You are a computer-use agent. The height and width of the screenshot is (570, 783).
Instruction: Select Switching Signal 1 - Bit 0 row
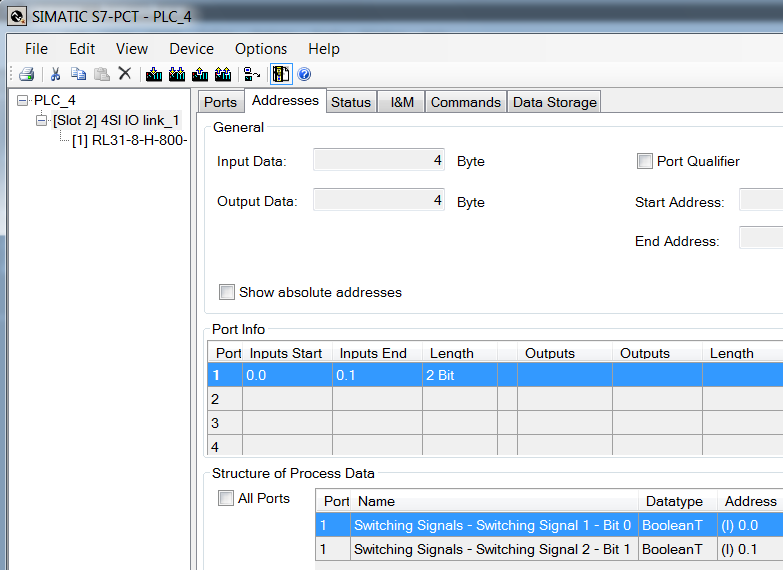tap(549, 525)
